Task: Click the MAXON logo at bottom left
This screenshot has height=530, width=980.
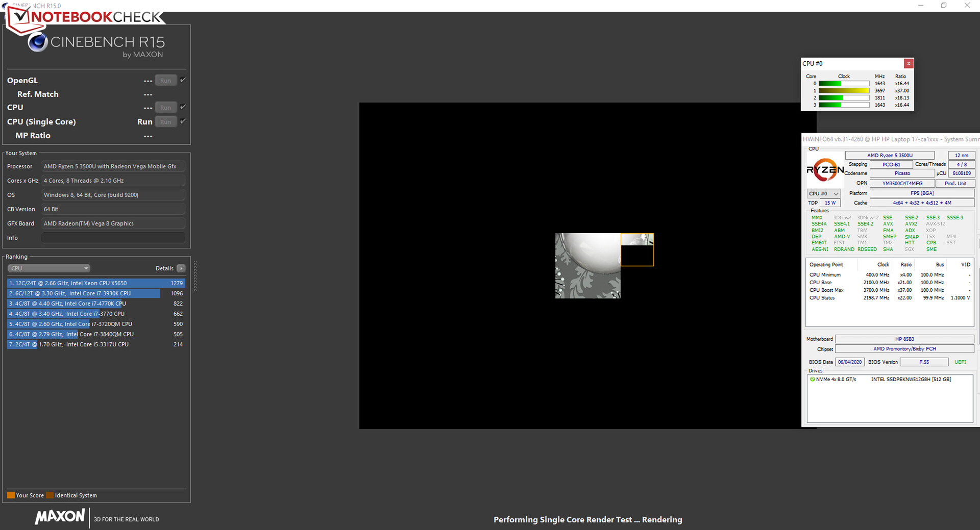Action: point(60,516)
